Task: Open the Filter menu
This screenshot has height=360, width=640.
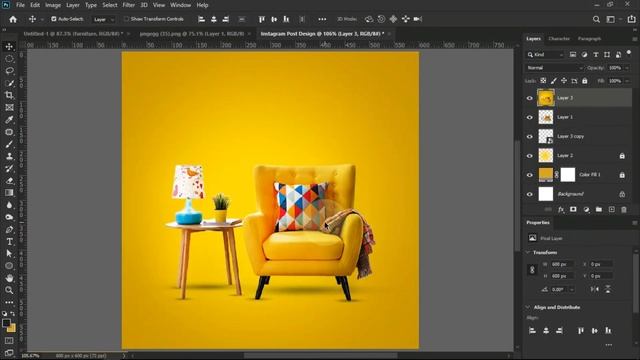Action: (x=129, y=5)
